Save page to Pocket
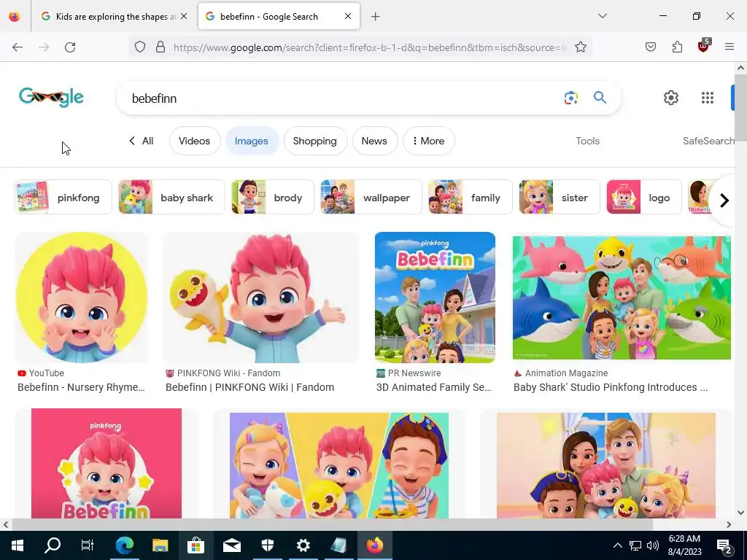This screenshot has width=747, height=560. 651,47
